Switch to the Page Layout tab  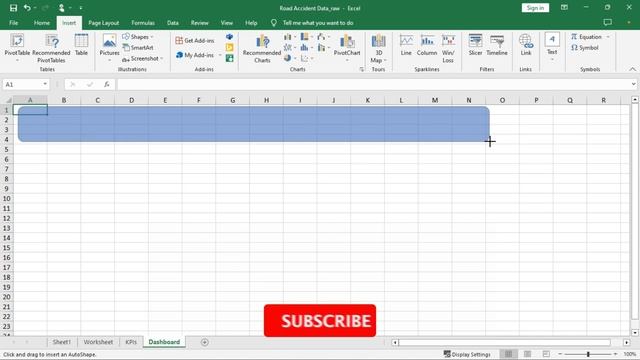[x=104, y=23]
